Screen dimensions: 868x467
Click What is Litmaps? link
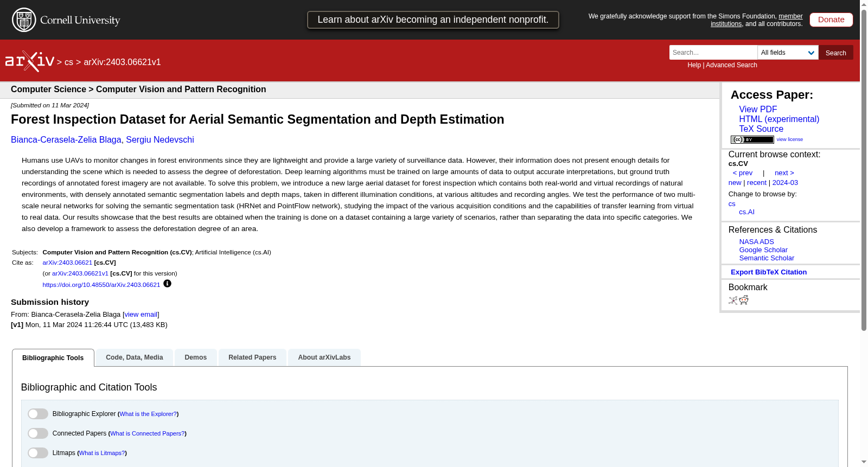(x=102, y=453)
